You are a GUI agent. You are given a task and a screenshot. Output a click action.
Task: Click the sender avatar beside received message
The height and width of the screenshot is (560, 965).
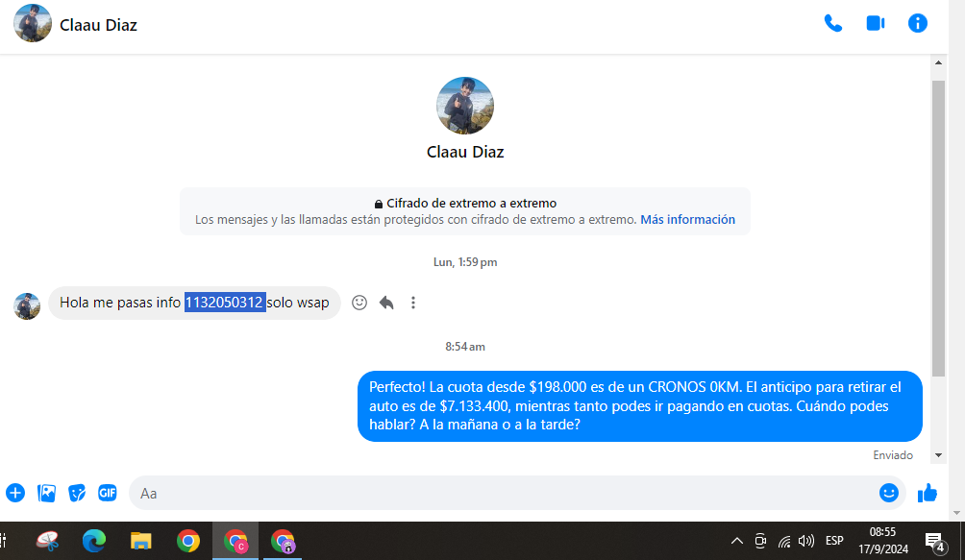(27, 305)
